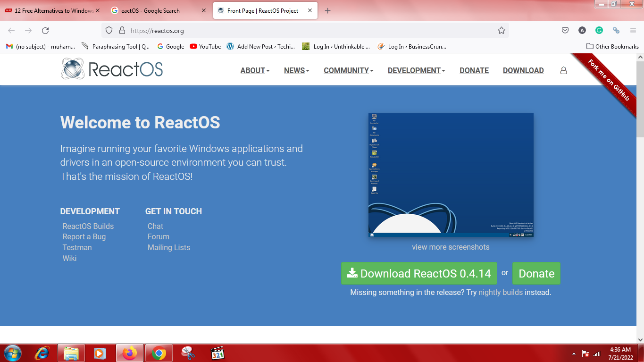Viewport: 644px width, 362px height.
Task: Click the Fork me on GitHub ribbon
Action: pyautogui.click(x=608, y=79)
